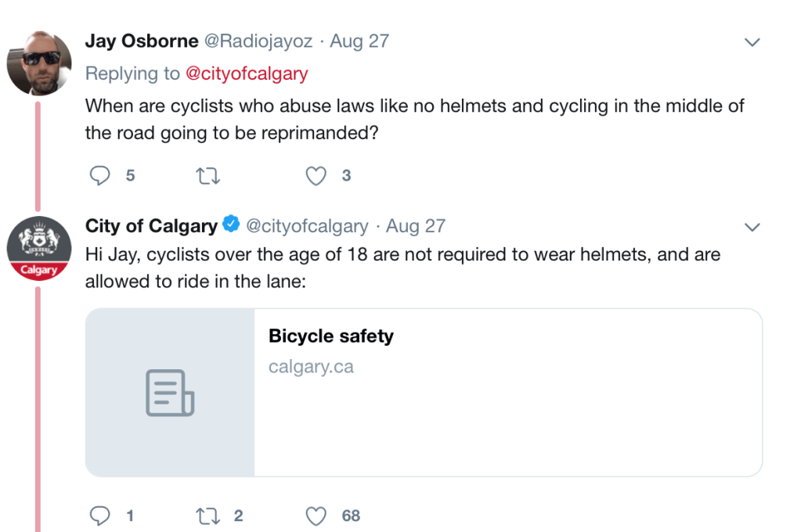Screen dimensions: 801x532
Task: Open City of Calgary profile avatar
Action: tap(39, 249)
